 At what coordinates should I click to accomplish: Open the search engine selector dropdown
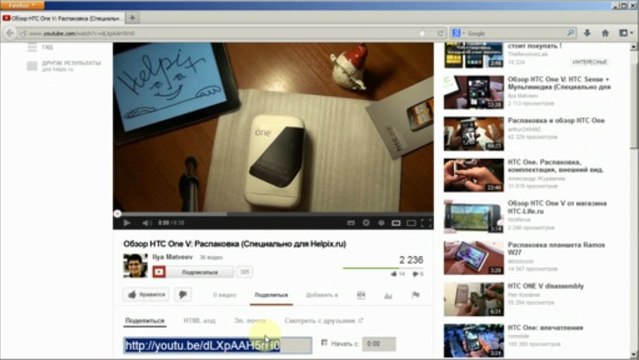tap(458, 33)
